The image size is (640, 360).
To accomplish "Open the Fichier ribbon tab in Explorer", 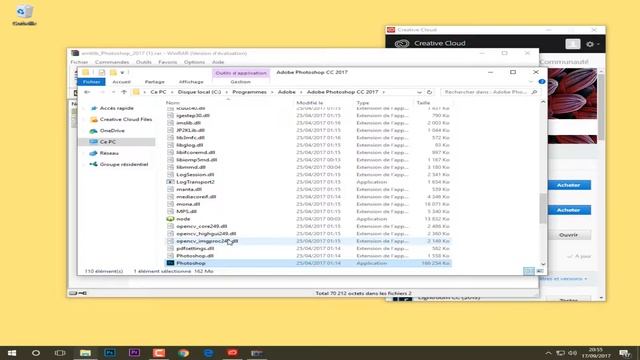I will pyautogui.click(x=91, y=82).
